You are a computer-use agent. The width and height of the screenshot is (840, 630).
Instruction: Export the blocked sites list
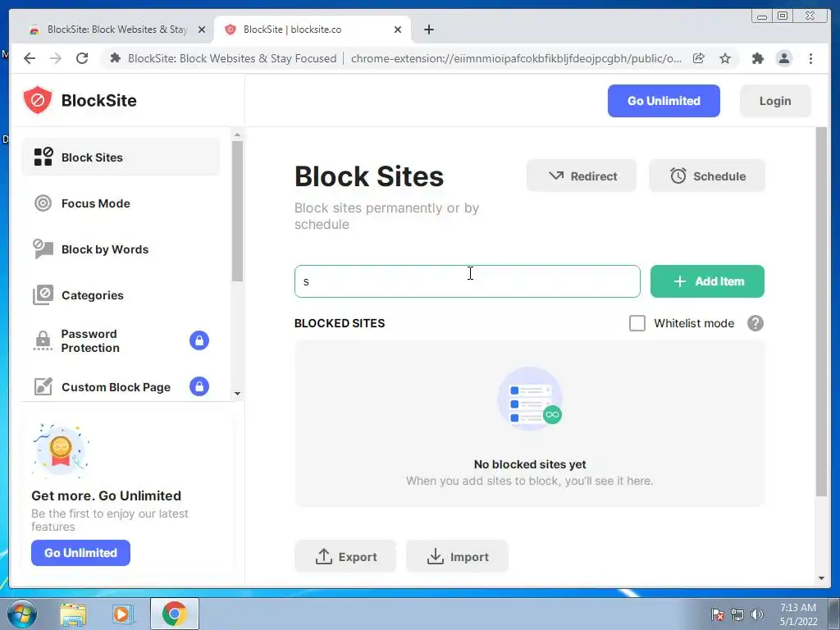click(345, 557)
